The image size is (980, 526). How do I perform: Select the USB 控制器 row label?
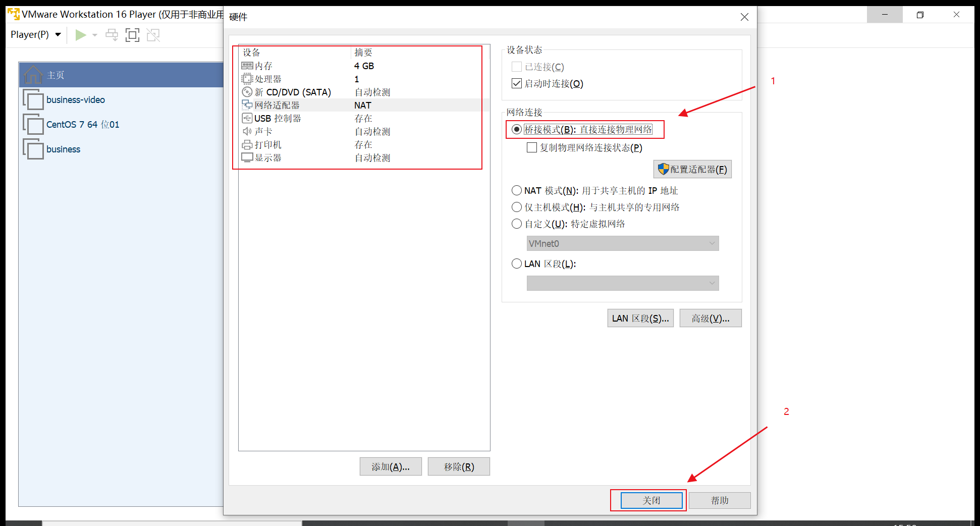pyautogui.click(x=278, y=119)
